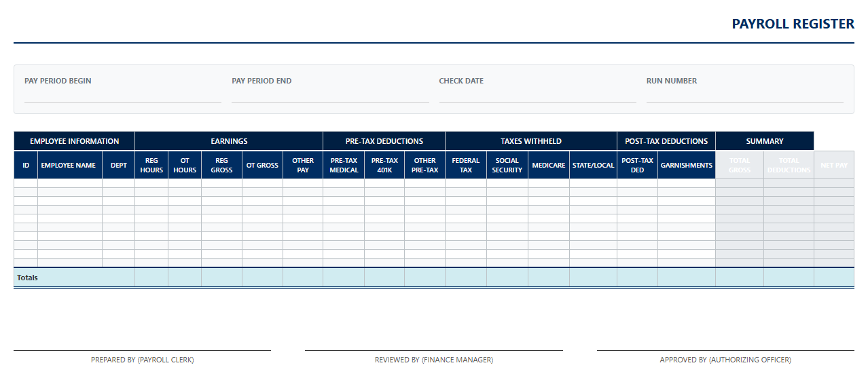
Task: Click the OT GROSS column header
Action: pos(262,165)
